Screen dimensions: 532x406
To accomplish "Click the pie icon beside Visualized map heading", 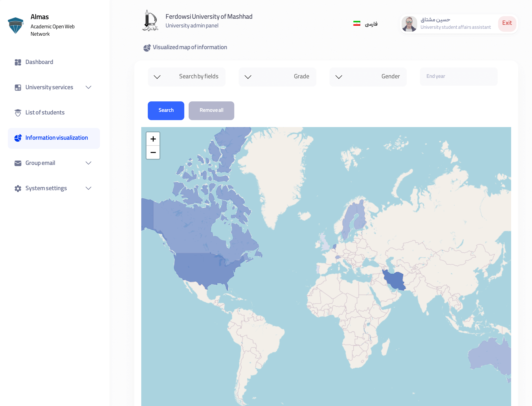I will coord(147,48).
